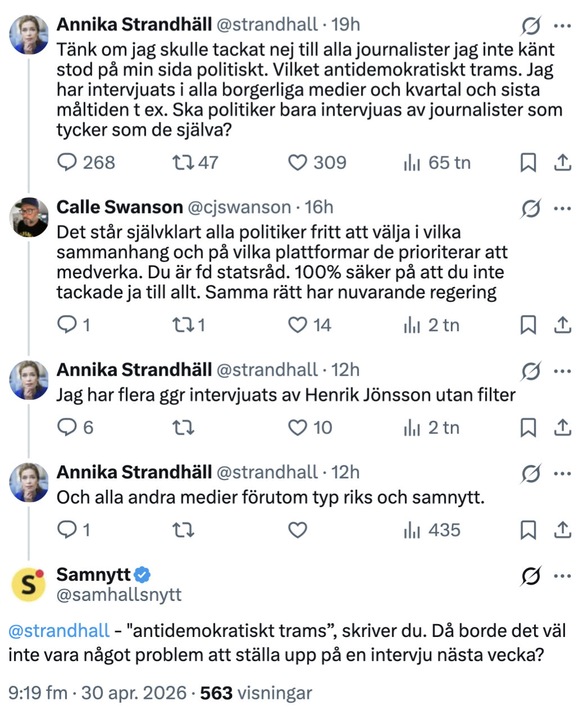Open Samnytt profile name link
Viewport: 588px width, 714px height.
click(x=93, y=575)
